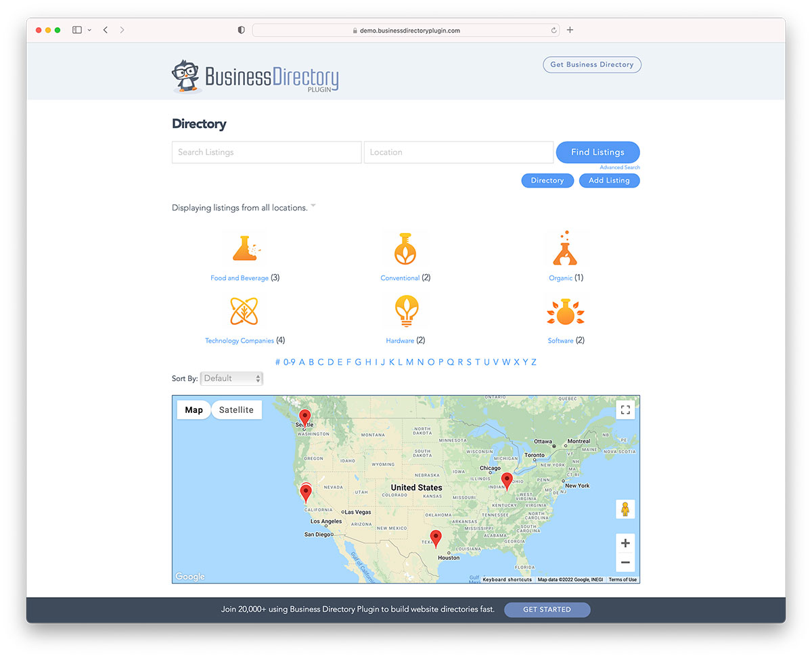Open the Seattle map pin
The width and height of the screenshot is (812, 658).
tap(305, 418)
